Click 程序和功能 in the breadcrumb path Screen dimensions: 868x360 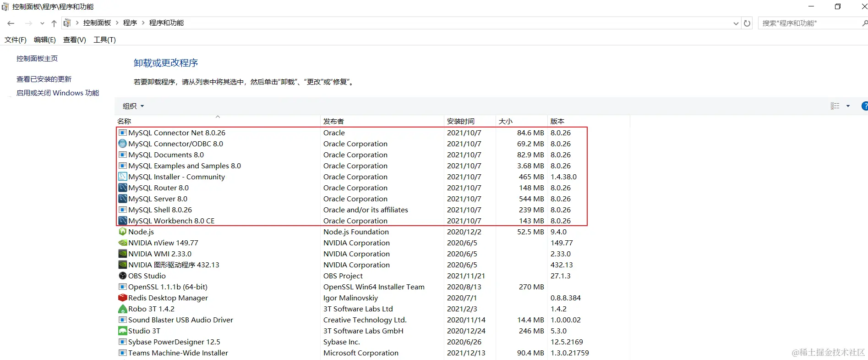pyautogui.click(x=166, y=23)
